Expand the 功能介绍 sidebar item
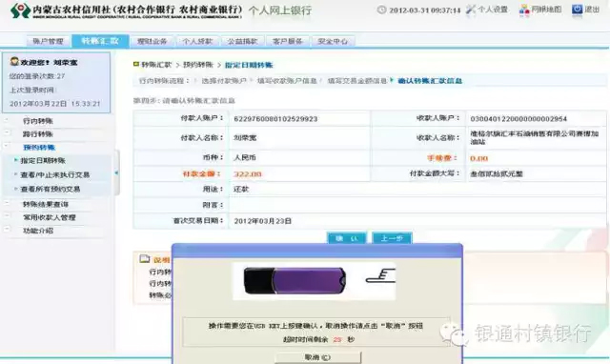This screenshot has height=364, width=610. (38, 231)
